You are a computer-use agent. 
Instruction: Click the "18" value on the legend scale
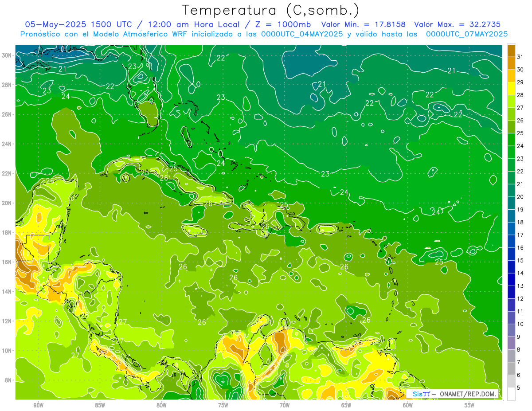[x=520, y=222]
